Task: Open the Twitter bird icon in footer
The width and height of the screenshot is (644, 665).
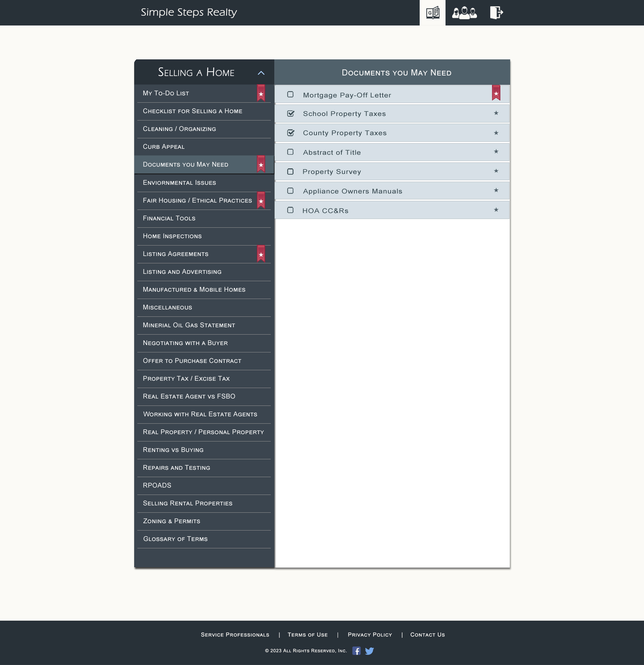Action: click(369, 651)
